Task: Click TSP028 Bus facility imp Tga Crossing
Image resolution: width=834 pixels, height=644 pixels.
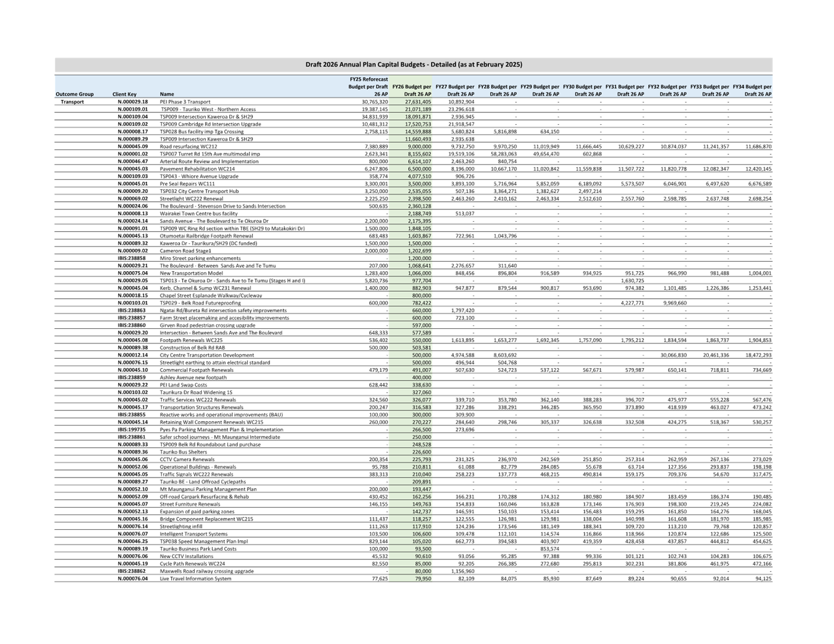Action: point(202,132)
